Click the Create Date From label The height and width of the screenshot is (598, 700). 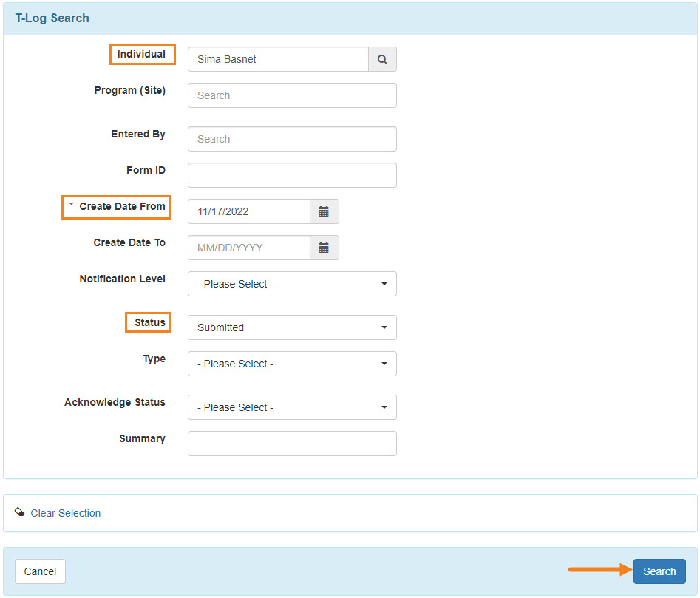122,207
